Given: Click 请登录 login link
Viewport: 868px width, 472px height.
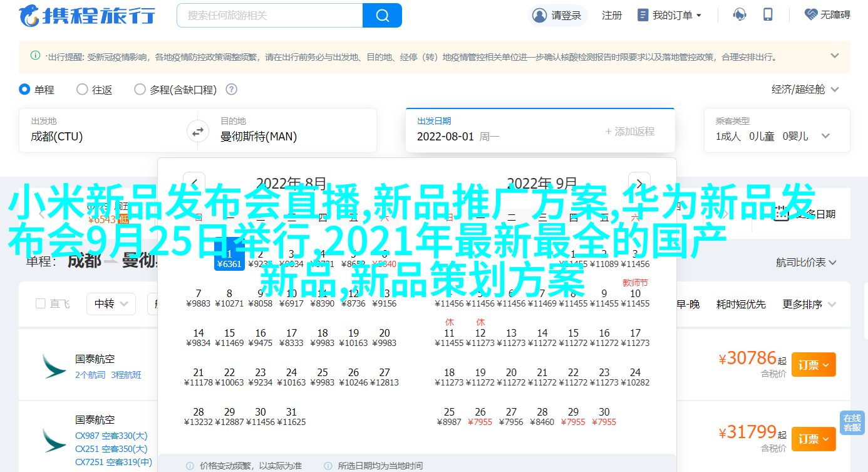Looking at the screenshot, I should pyautogui.click(x=566, y=15).
